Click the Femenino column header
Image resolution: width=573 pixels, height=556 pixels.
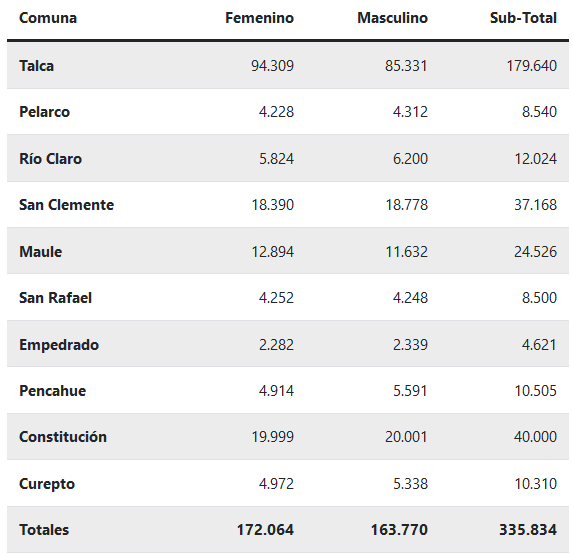259,18
